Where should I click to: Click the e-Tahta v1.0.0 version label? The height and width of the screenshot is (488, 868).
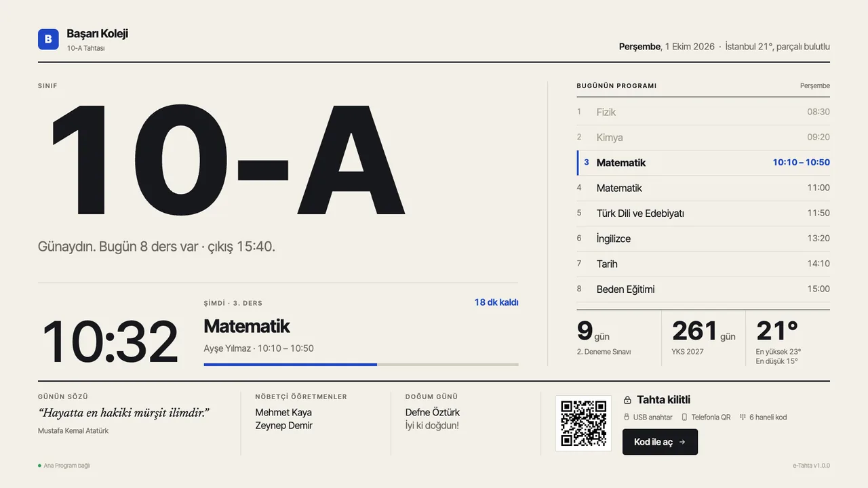point(811,466)
